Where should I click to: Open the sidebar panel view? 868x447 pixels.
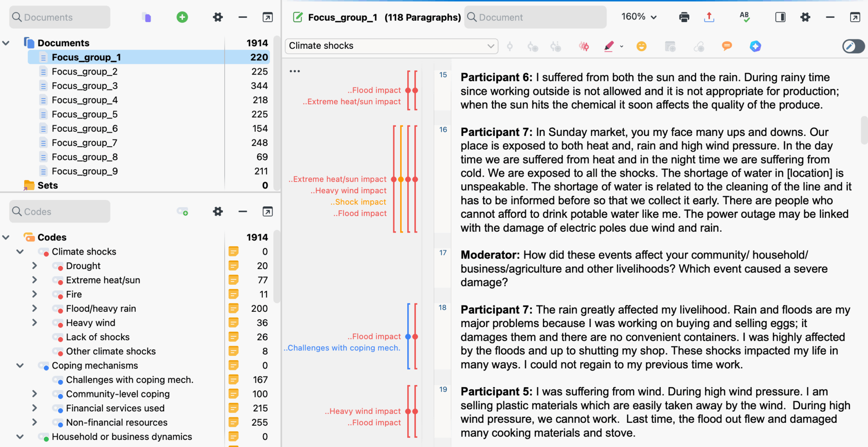click(x=780, y=17)
